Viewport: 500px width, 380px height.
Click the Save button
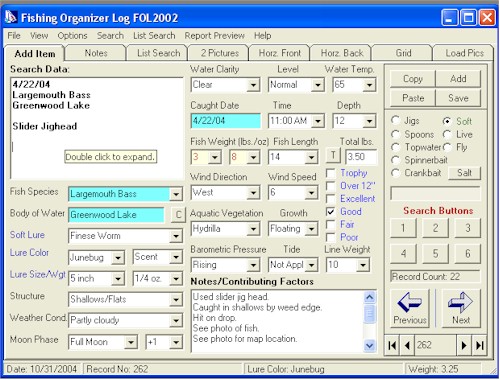(x=458, y=98)
